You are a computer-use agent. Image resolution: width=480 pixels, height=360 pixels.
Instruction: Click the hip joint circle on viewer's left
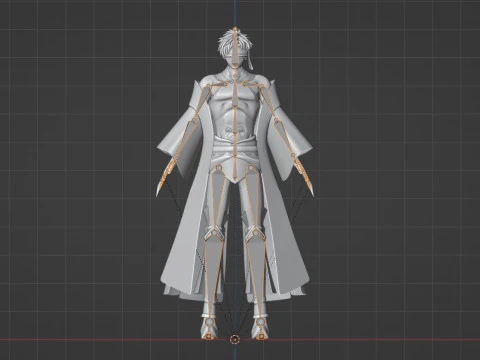point(219,168)
